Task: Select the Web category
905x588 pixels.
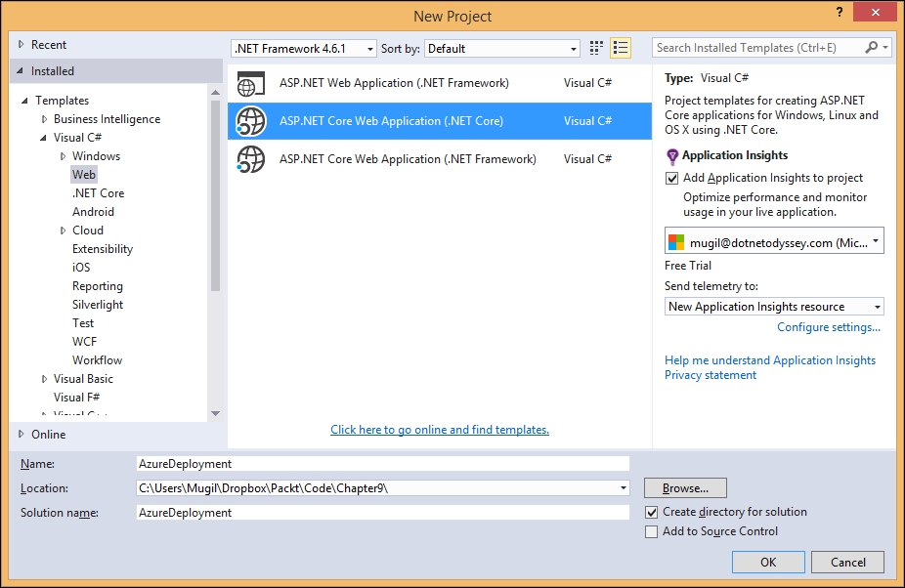Action: click(x=84, y=174)
